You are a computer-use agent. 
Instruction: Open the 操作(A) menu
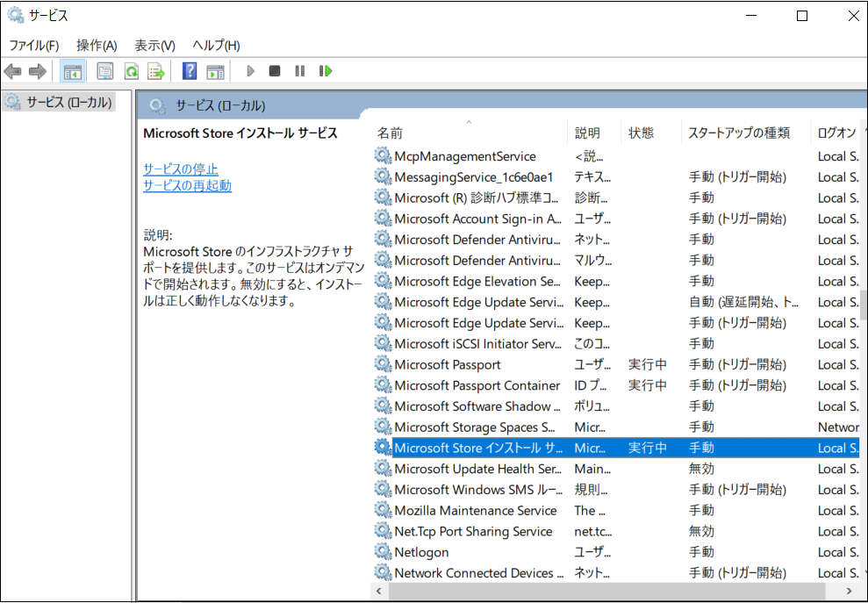click(x=97, y=46)
